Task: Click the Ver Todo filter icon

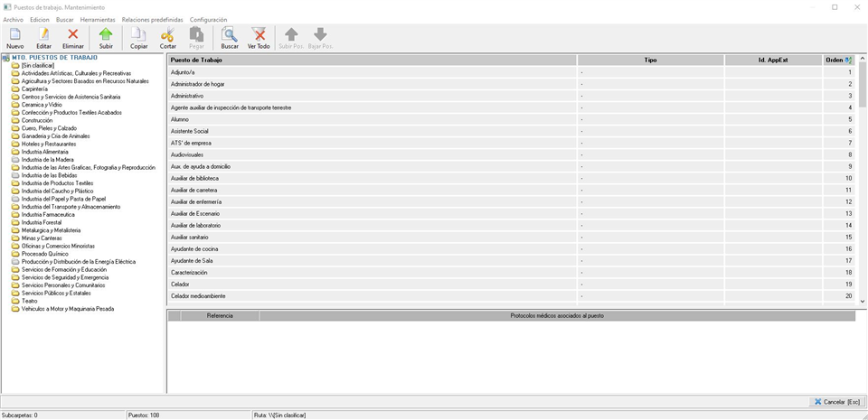Action: click(259, 34)
